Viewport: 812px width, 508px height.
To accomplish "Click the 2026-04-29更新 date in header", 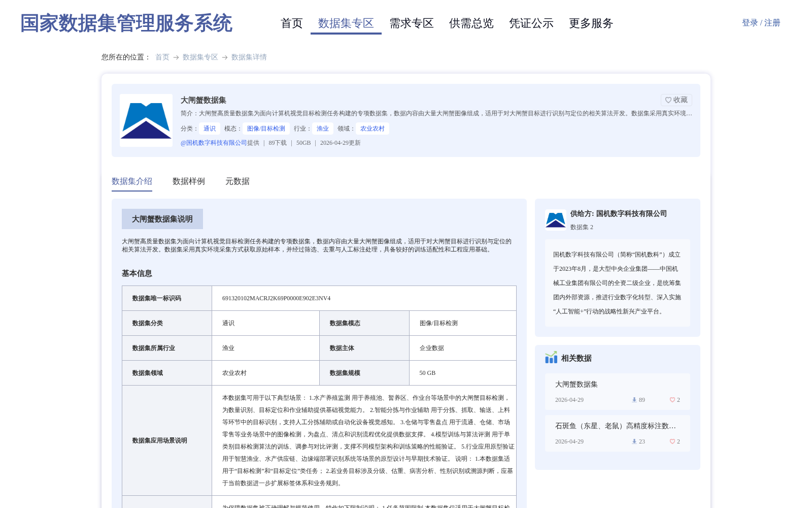I will tap(341, 143).
